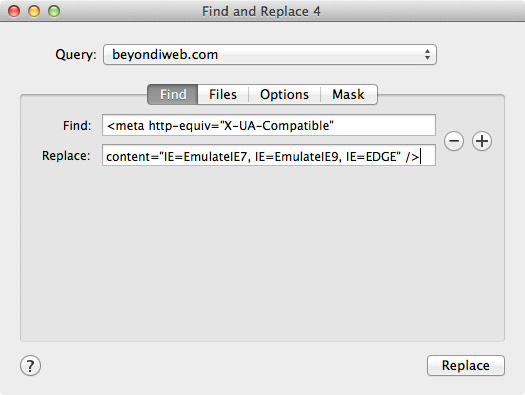Add a new find/replace pair with plus button
525x395 pixels.
click(482, 141)
